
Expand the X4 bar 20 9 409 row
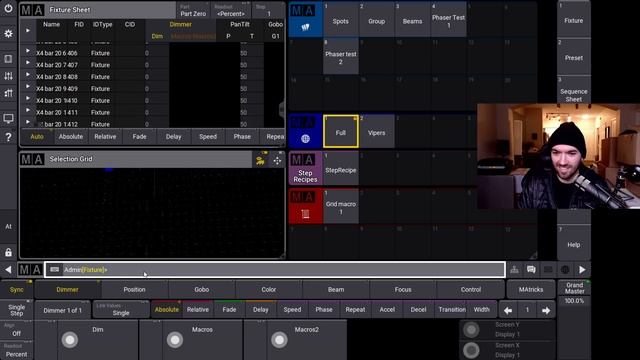[28, 86]
